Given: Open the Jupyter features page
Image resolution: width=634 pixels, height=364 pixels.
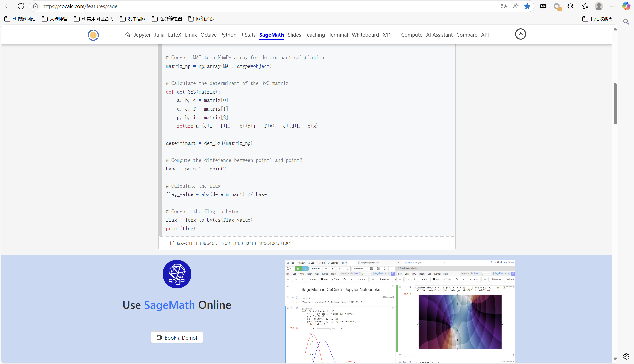Looking at the screenshot, I should click(x=142, y=35).
